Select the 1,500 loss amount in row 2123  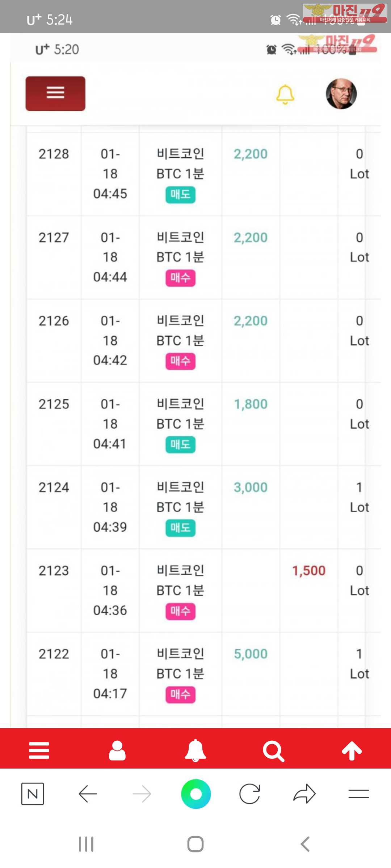point(309,571)
